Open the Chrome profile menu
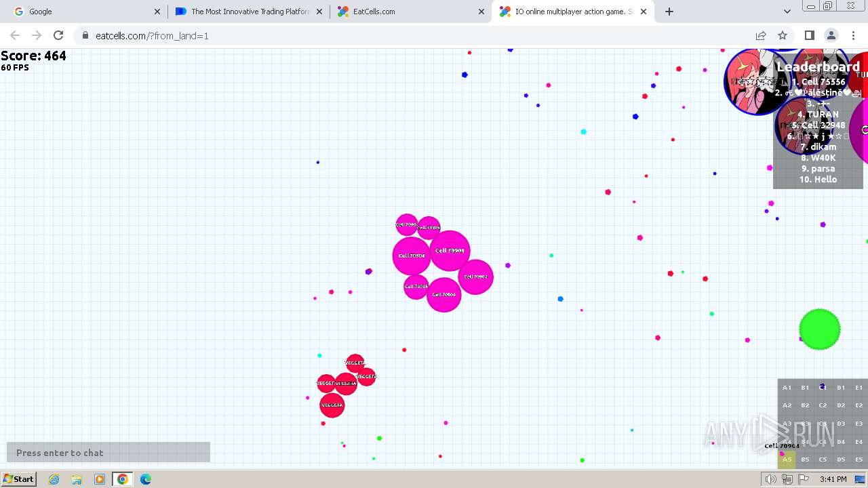The image size is (868, 488). 831,35
